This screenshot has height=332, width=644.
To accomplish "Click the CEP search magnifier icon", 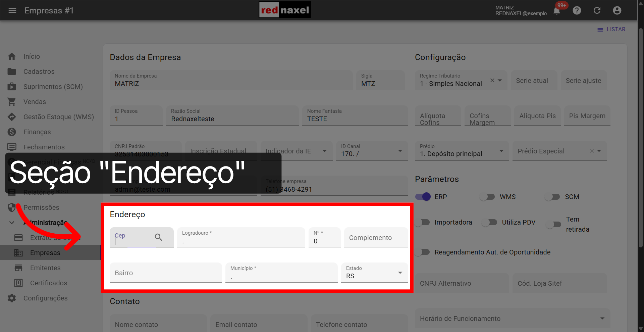I will tap(158, 237).
